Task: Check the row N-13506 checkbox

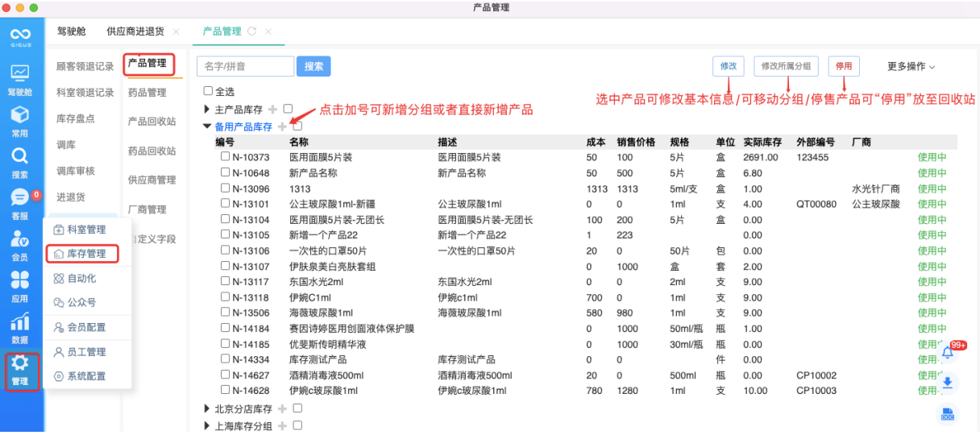Action: click(x=226, y=313)
